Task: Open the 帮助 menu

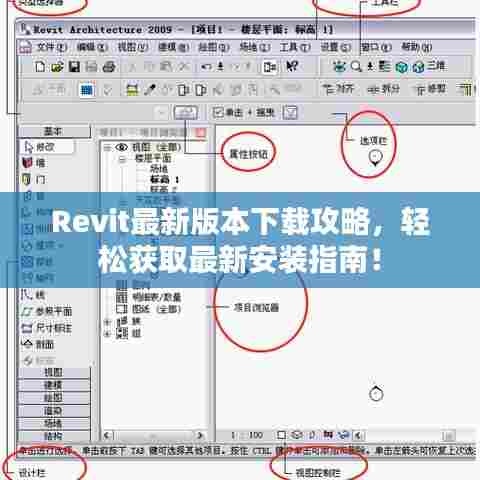Action: point(417,47)
